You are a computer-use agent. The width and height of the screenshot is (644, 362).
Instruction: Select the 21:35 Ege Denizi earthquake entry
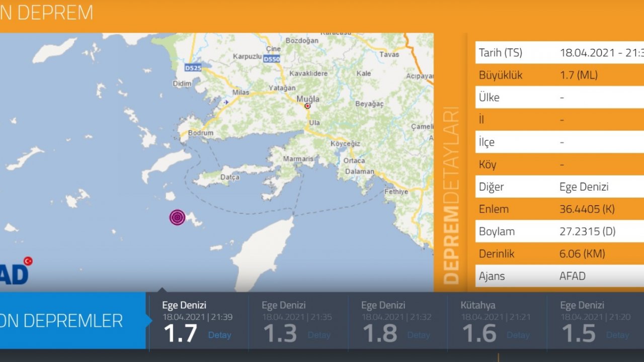[297, 321]
